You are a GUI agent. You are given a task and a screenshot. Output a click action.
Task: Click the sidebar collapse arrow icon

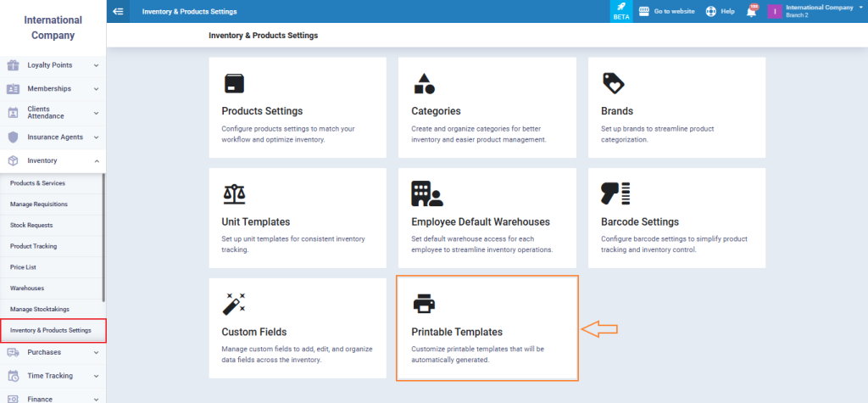pyautogui.click(x=117, y=11)
